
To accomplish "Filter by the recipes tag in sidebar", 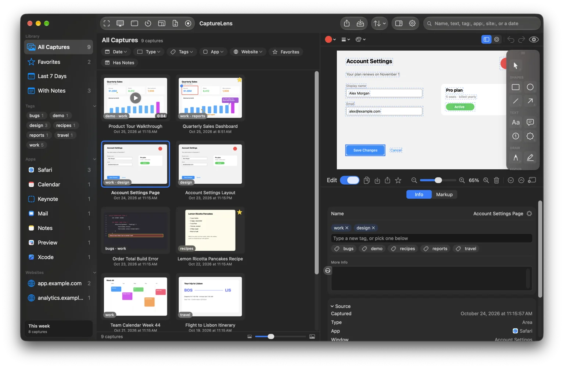I will 66,125.
